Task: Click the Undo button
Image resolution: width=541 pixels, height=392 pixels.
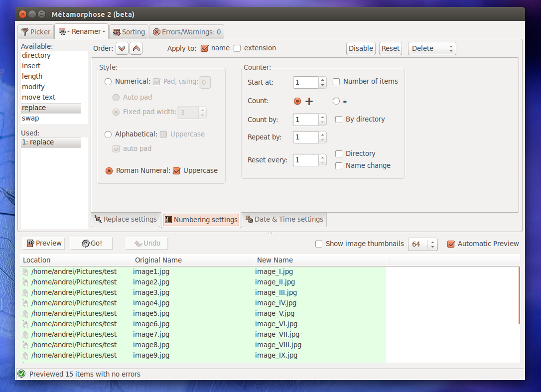Action: tap(147, 243)
